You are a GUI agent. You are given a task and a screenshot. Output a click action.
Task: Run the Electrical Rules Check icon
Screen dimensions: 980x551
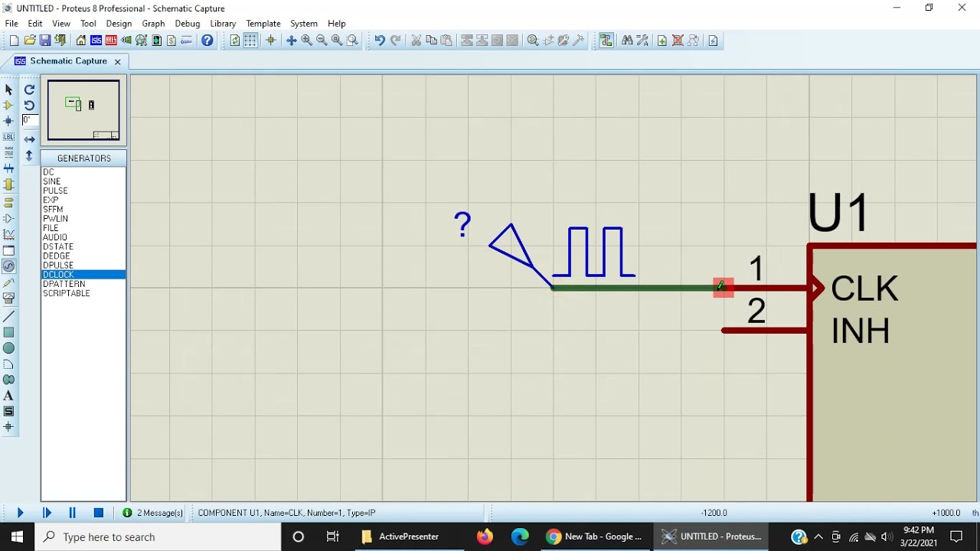click(x=713, y=41)
